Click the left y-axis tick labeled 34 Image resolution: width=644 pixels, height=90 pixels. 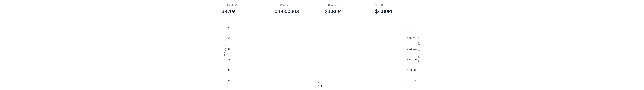pos(229,49)
